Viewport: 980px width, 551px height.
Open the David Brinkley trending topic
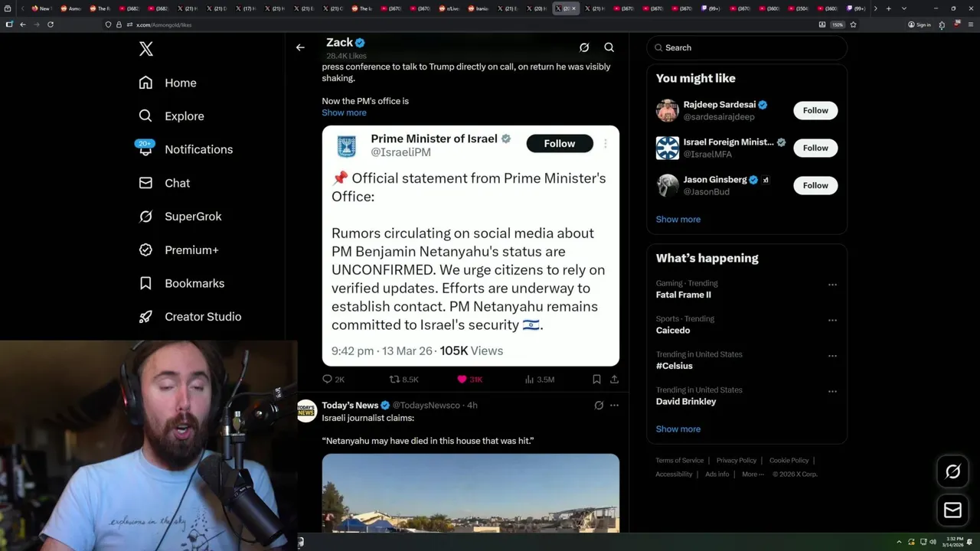point(686,402)
